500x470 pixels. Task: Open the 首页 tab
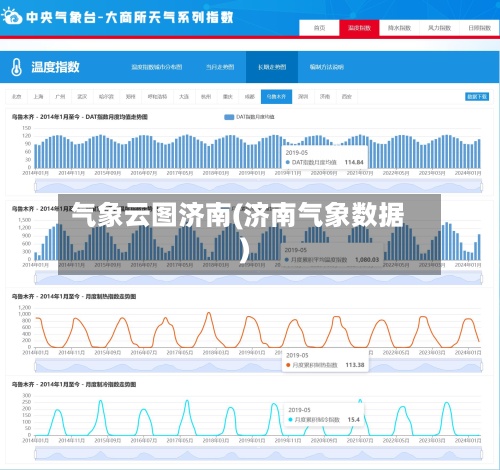pyautogui.click(x=319, y=28)
